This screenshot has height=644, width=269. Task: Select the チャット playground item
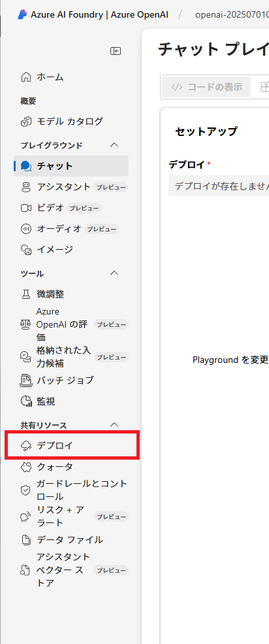click(x=71, y=166)
